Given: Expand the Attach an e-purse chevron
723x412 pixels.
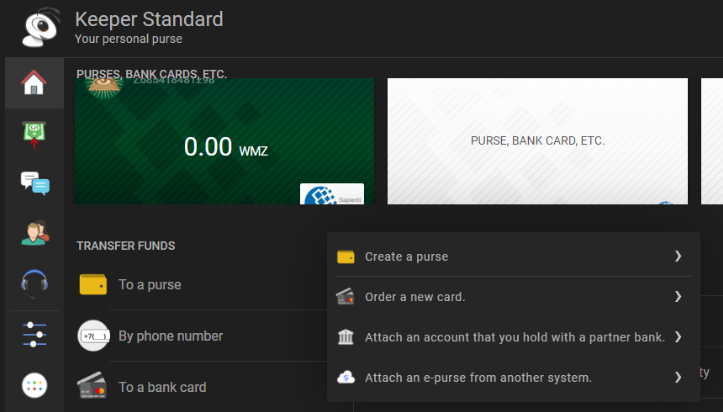Looking at the screenshot, I should point(677,377).
